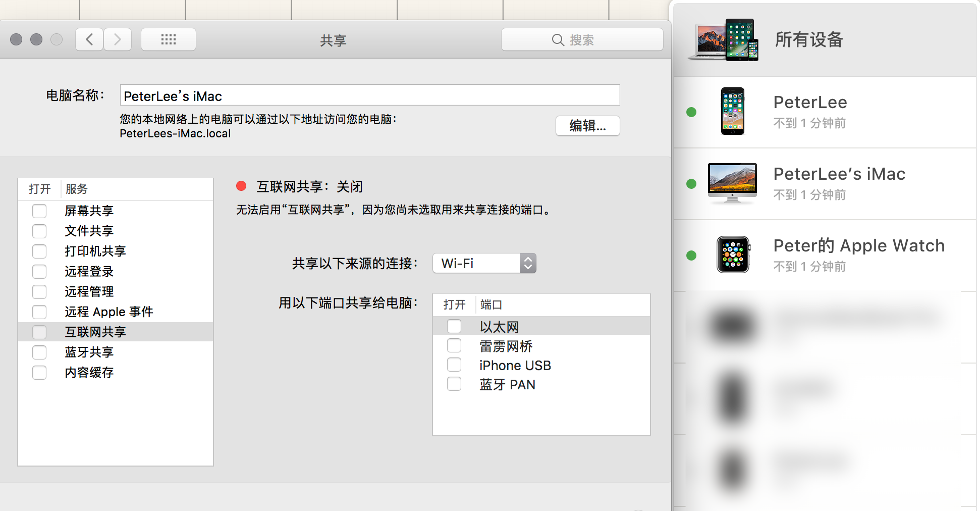Tick the iPhone USB port checkbox
The width and height of the screenshot is (980, 511).
point(454,365)
